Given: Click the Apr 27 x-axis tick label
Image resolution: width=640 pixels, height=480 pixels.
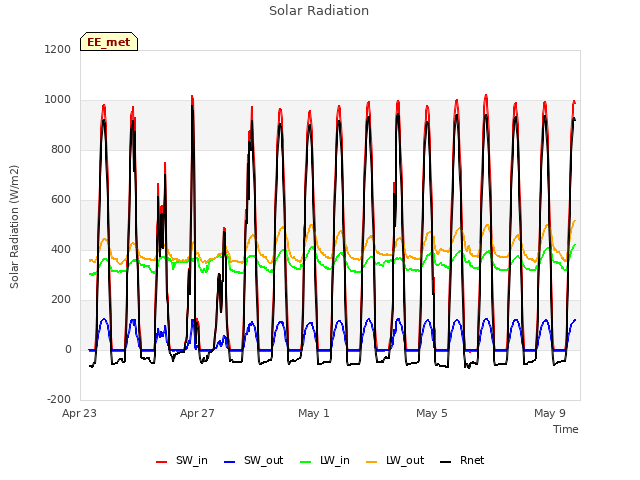Looking at the screenshot, I should click(197, 413).
